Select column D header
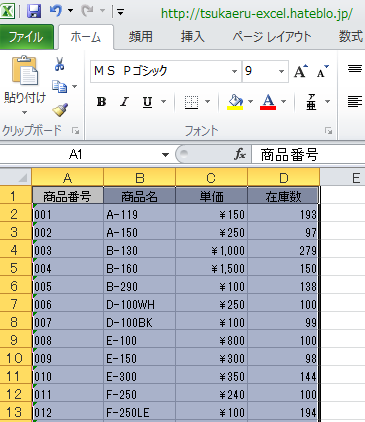Screen dimensions: 365x422 [283, 178]
